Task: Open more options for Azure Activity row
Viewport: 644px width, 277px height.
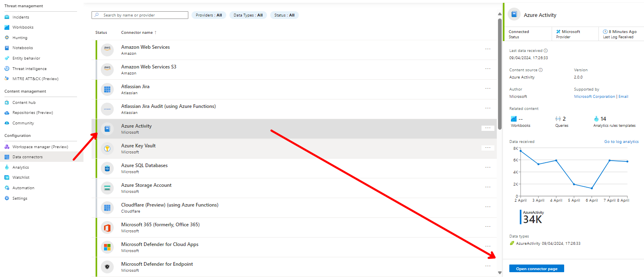Action: (488, 128)
